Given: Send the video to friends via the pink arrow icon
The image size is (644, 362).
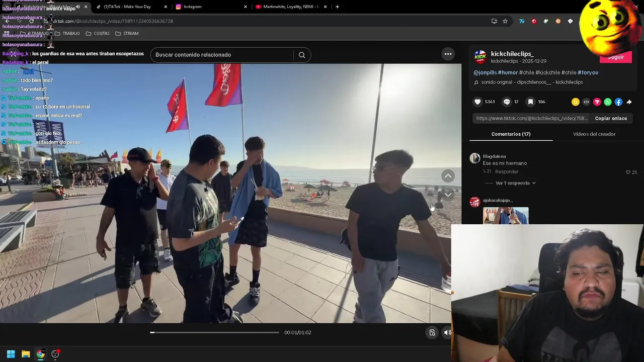Looking at the screenshot, I should coord(597,102).
